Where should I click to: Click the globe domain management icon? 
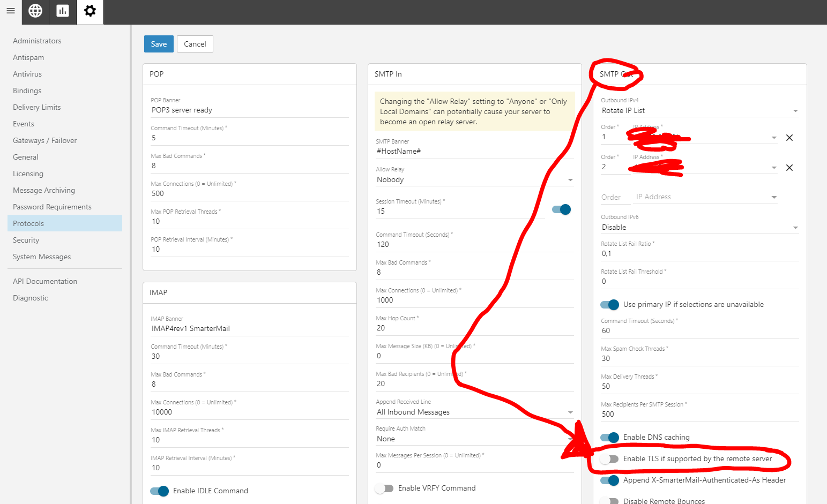(x=35, y=11)
